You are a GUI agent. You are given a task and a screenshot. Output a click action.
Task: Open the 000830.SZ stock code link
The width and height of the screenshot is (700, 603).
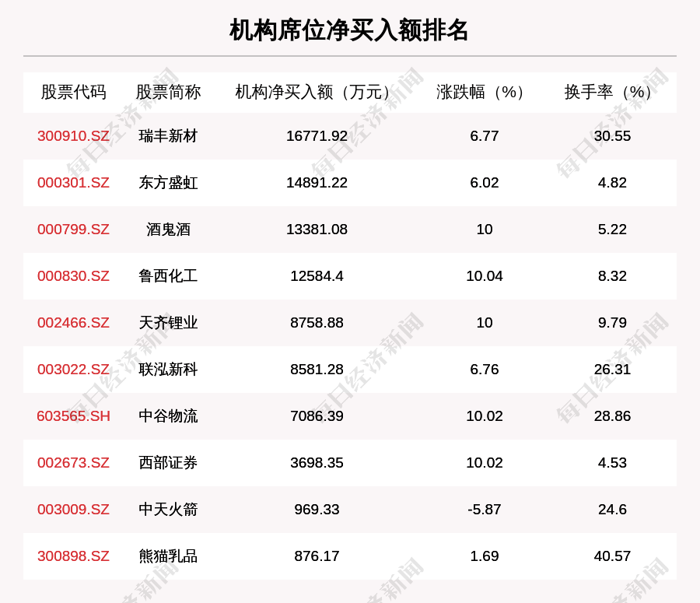[73, 276]
